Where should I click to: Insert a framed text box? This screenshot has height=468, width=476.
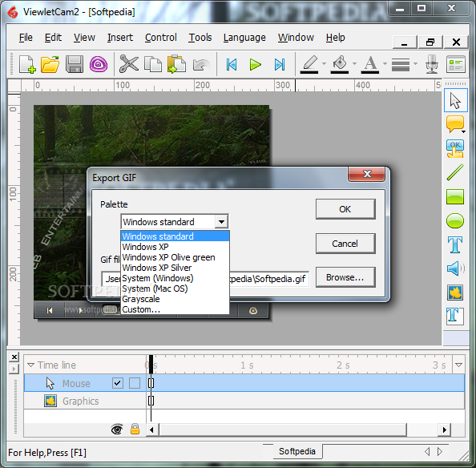pos(455,317)
